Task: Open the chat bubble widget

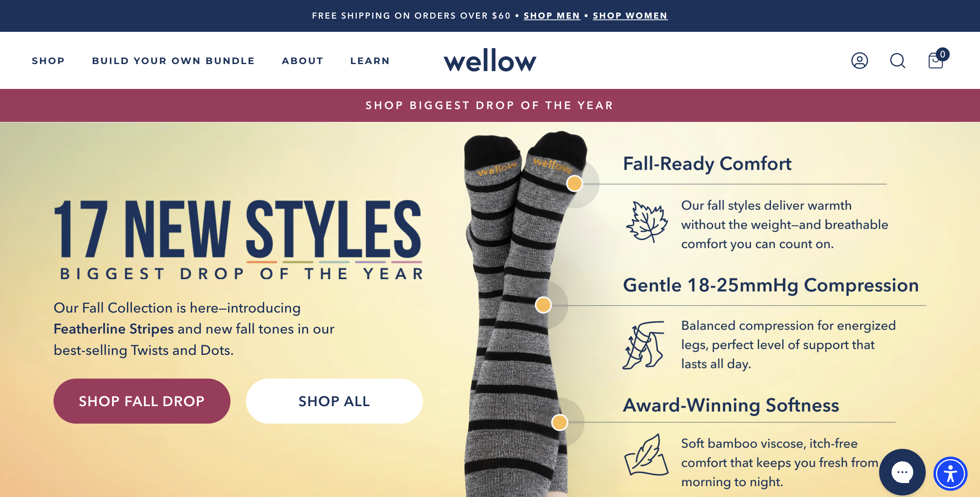Action: coord(902,472)
